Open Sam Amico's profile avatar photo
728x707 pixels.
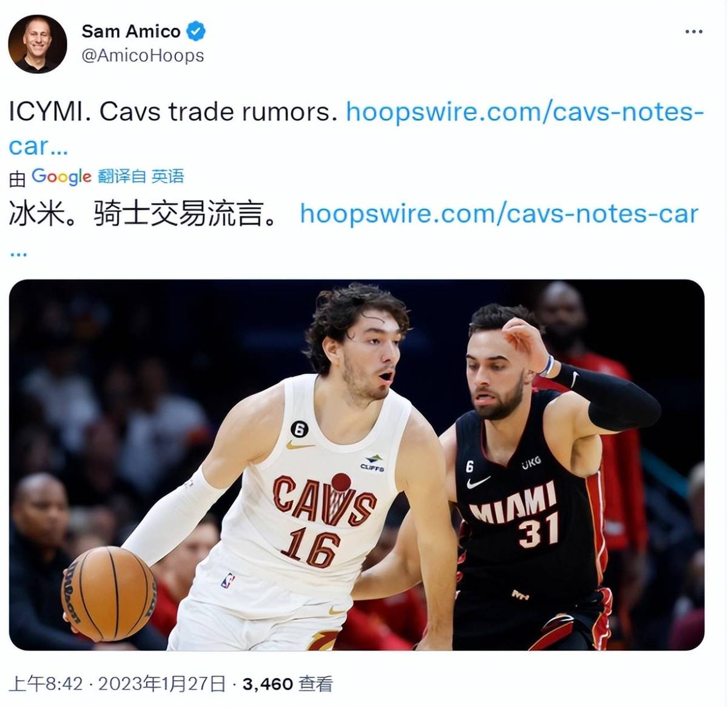(38, 44)
